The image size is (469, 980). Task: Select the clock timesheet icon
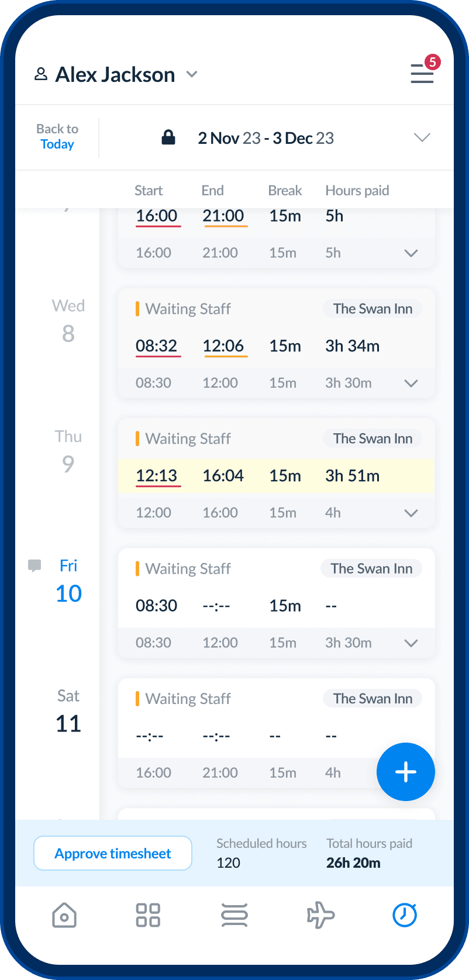pyautogui.click(x=405, y=915)
